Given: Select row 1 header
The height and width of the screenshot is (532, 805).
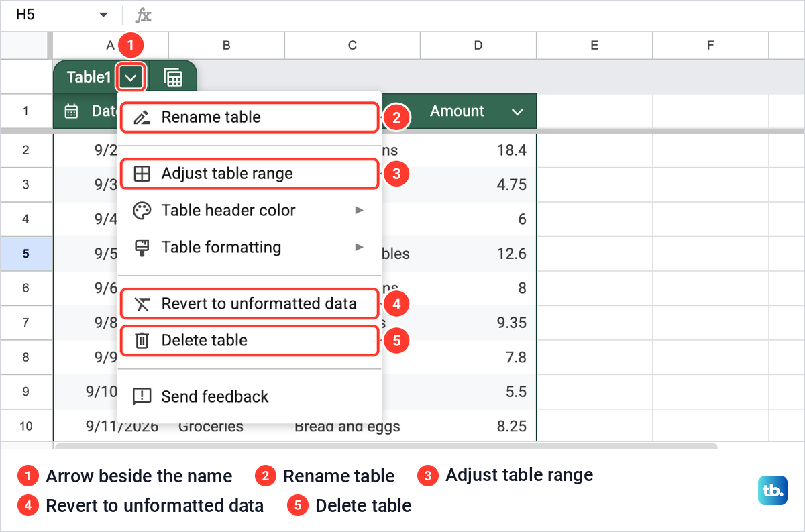Looking at the screenshot, I should tap(26, 111).
